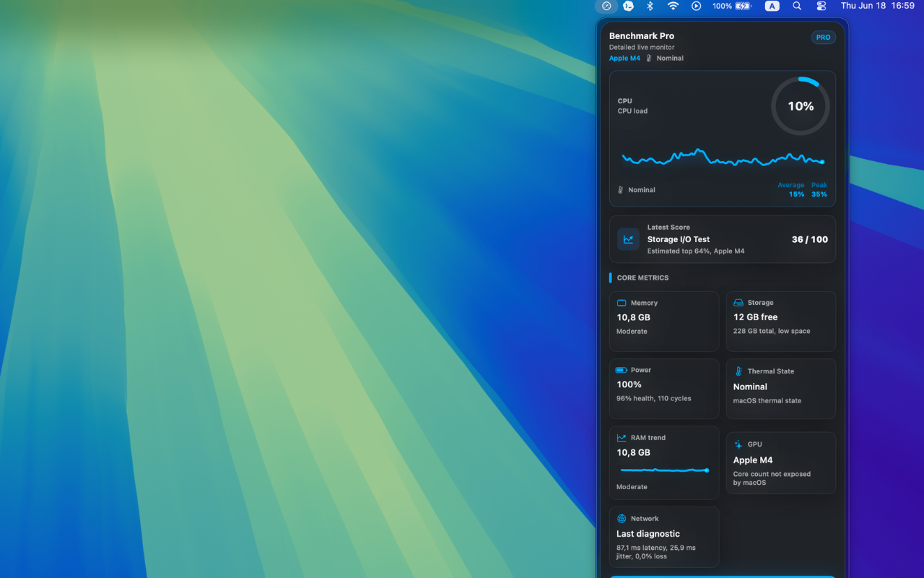Click the 'Benchmark Pro' title
This screenshot has height=578, width=924.
pyautogui.click(x=642, y=36)
